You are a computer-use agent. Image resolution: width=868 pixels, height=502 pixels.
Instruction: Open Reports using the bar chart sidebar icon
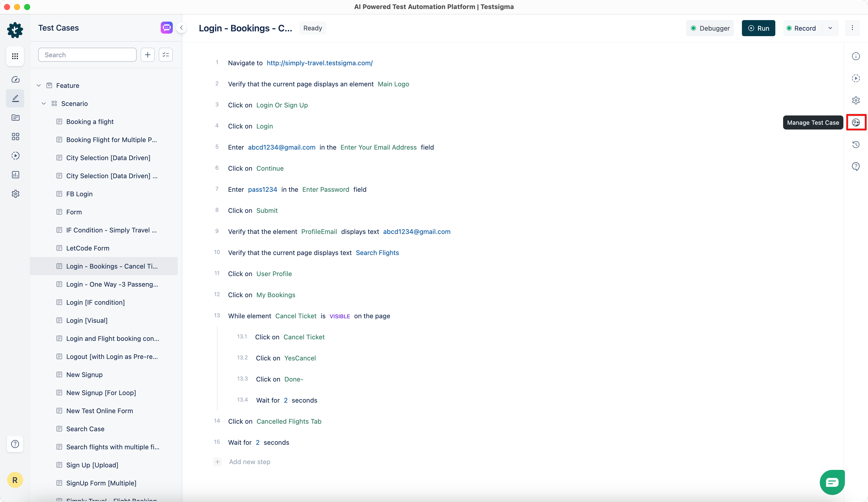click(15, 174)
